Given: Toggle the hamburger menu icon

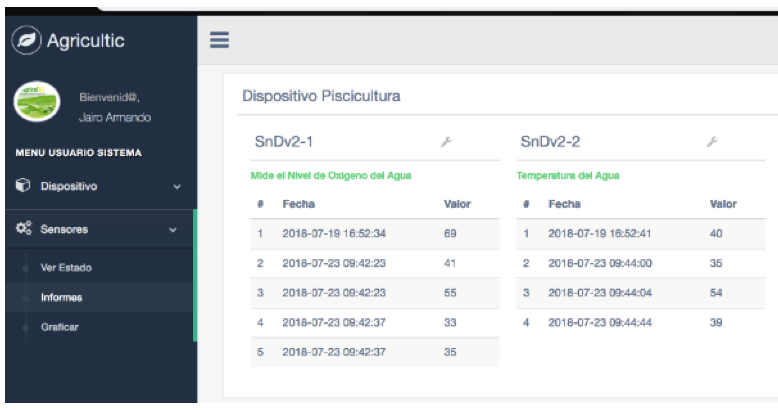Looking at the screenshot, I should coord(219,40).
